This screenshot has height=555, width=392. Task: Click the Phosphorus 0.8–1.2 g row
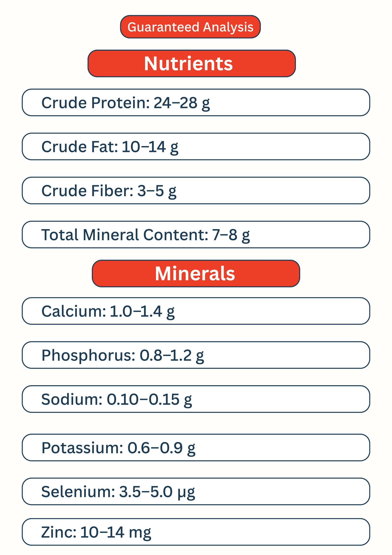coord(196,355)
